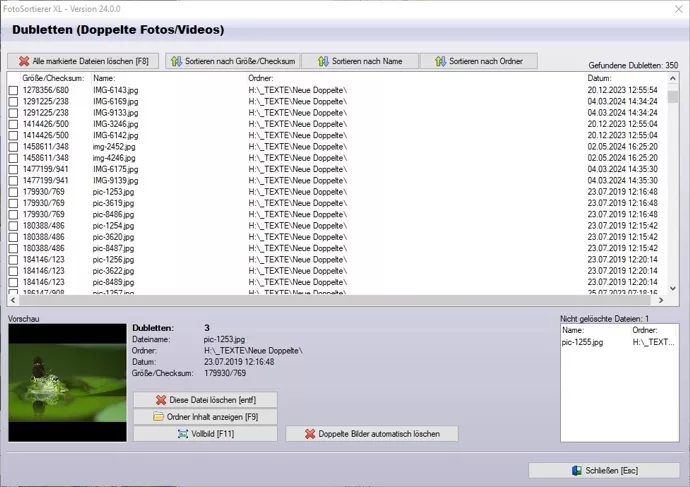Mark pic-1253.jpg row checkbox

coord(13,191)
